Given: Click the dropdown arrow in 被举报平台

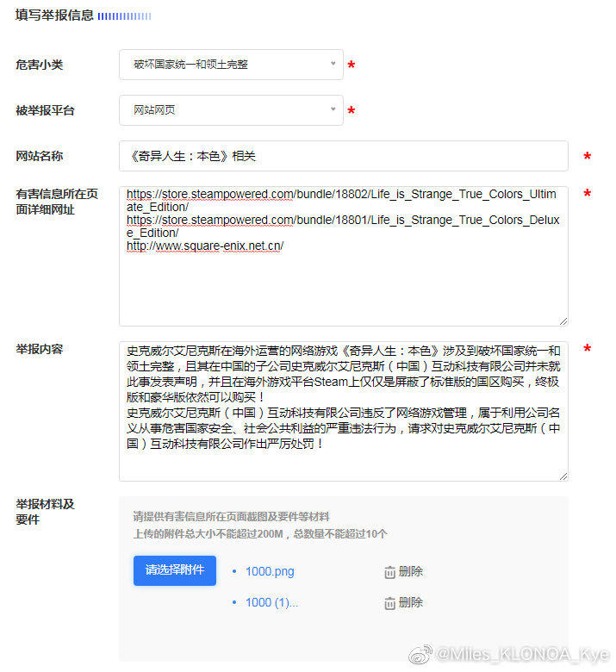Looking at the screenshot, I should pos(333,109).
